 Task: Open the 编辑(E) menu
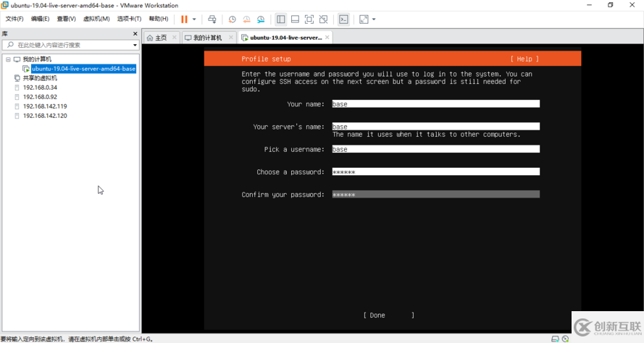coord(40,19)
